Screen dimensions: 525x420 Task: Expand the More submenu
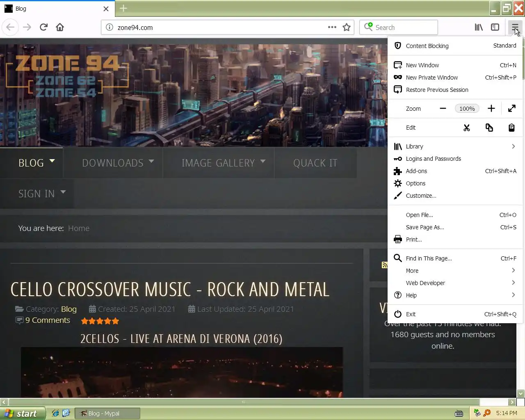tap(455, 271)
